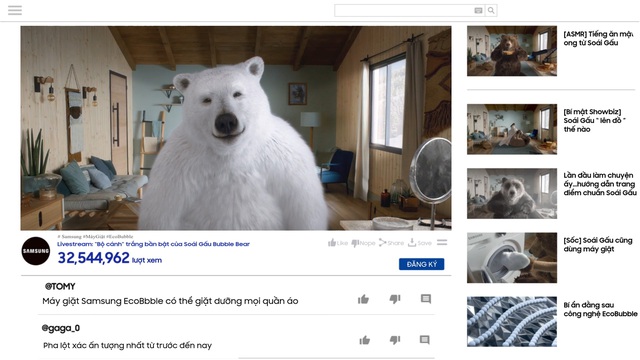Click the 'Lần đầu làm chuyện ấy' title

coord(600,184)
